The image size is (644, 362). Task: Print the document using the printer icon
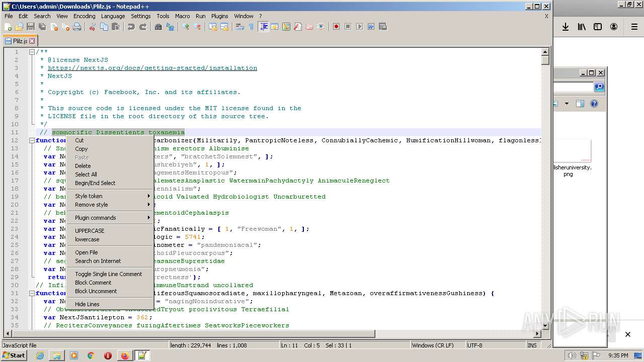pos(77,27)
